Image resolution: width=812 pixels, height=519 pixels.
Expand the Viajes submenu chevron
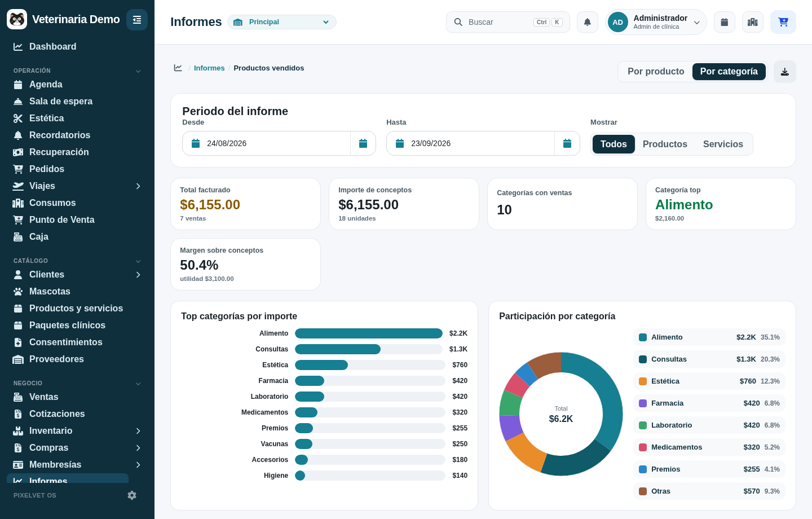coord(138,186)
